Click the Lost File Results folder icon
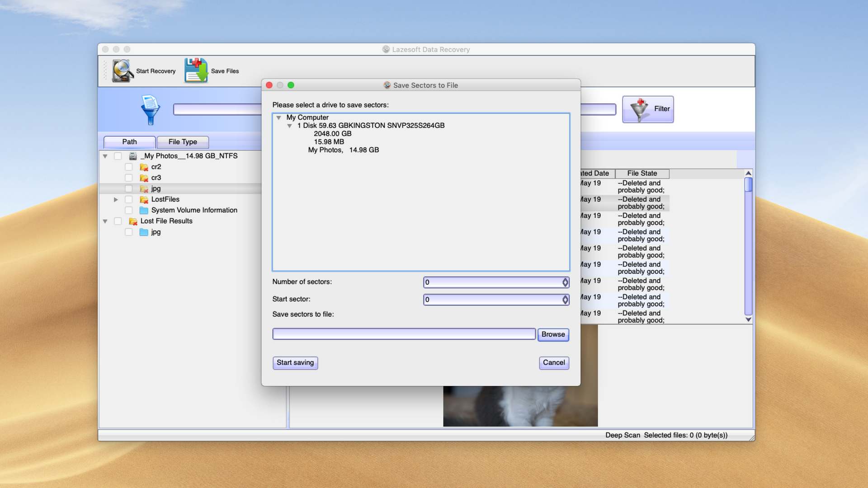Viewport: 868px width, 488px height. point(133,221)
